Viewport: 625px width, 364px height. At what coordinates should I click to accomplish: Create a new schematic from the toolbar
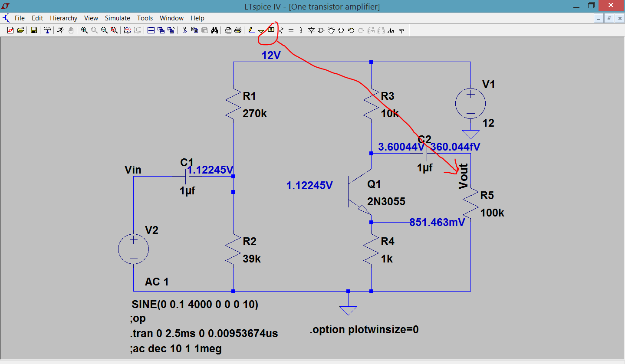click(10, 30)
